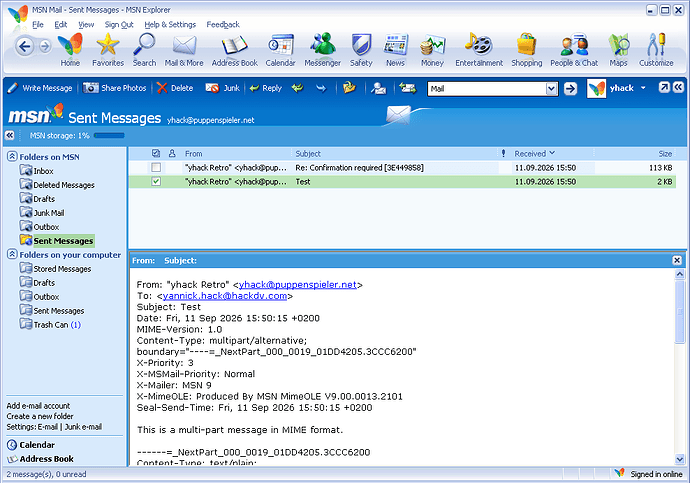Open the Mail address dropdown arrow

point(551,89)
